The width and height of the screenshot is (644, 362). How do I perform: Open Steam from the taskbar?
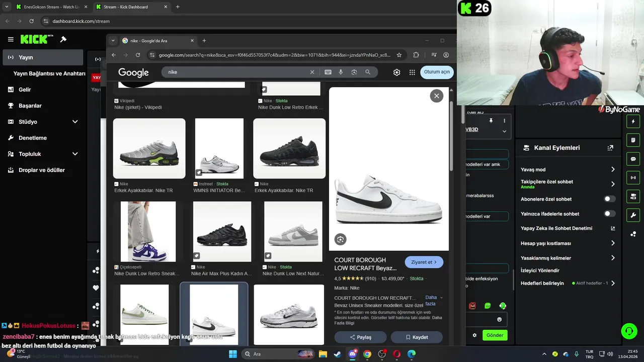(x=337, y=354)
